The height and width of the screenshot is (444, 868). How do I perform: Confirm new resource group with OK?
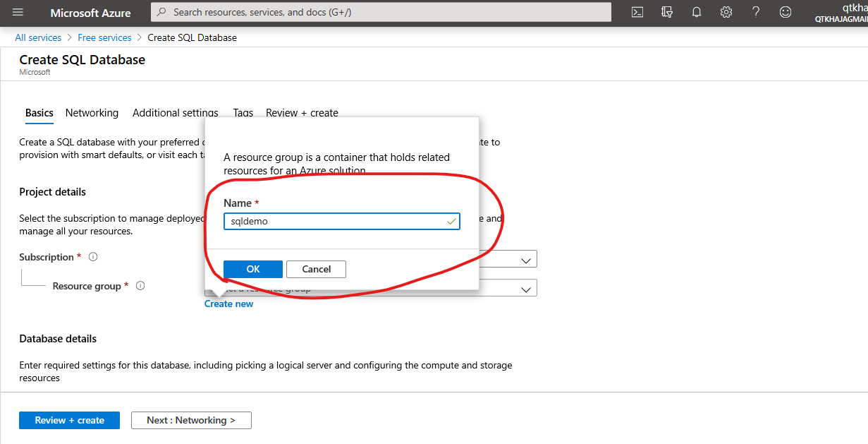click(253, 269)
